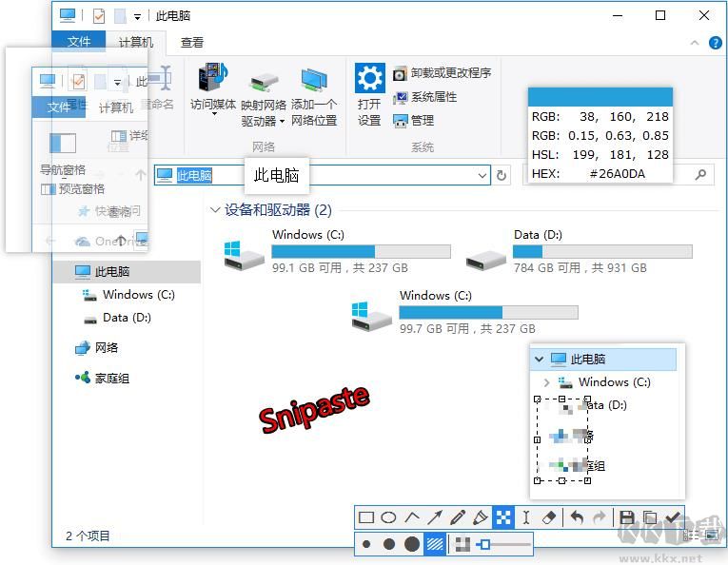Collapse the 设备和驱动器 (2) group
The width and height of the screenshot is (728, 565).
click(214, 209)
